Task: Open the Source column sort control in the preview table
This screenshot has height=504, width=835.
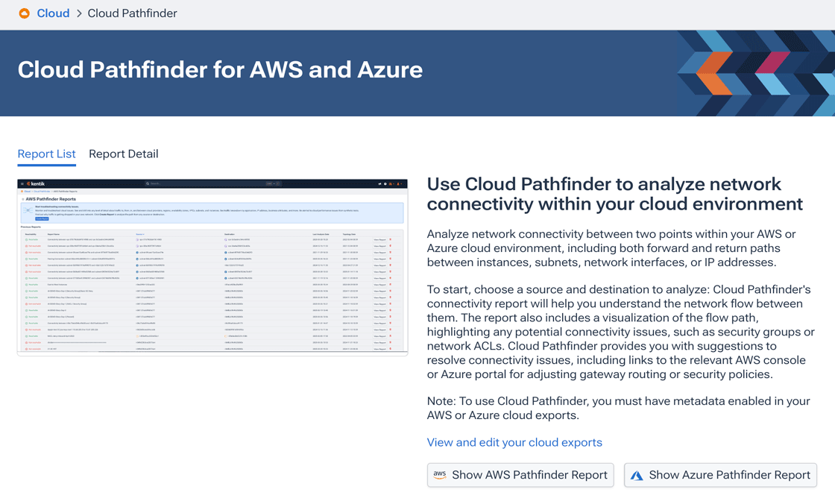Action: pos(139,234)
